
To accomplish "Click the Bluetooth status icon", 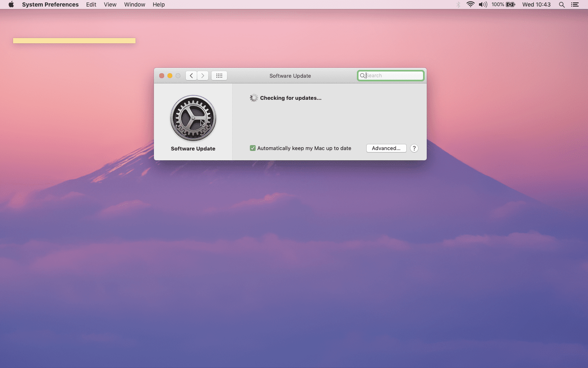I will click(458, 4).
